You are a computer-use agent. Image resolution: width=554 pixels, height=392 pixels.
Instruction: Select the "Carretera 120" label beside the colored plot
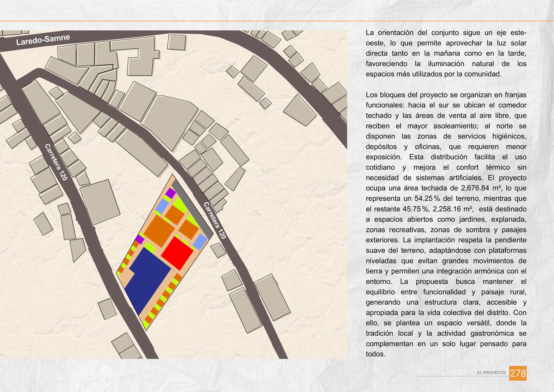pyautogui.click(x=215, y=220)
